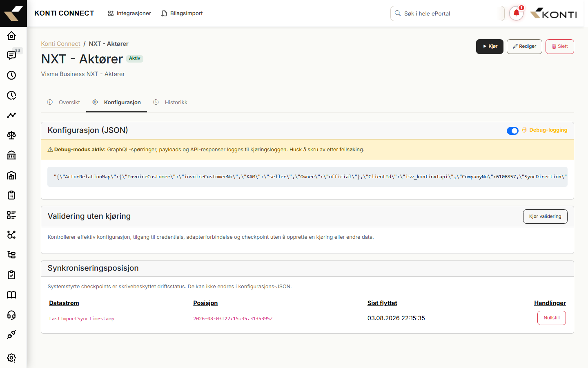Select the LastImportSyncTimestamp datastream cell
The height and width of the screenshot is (368, 588).
(82, 319)
